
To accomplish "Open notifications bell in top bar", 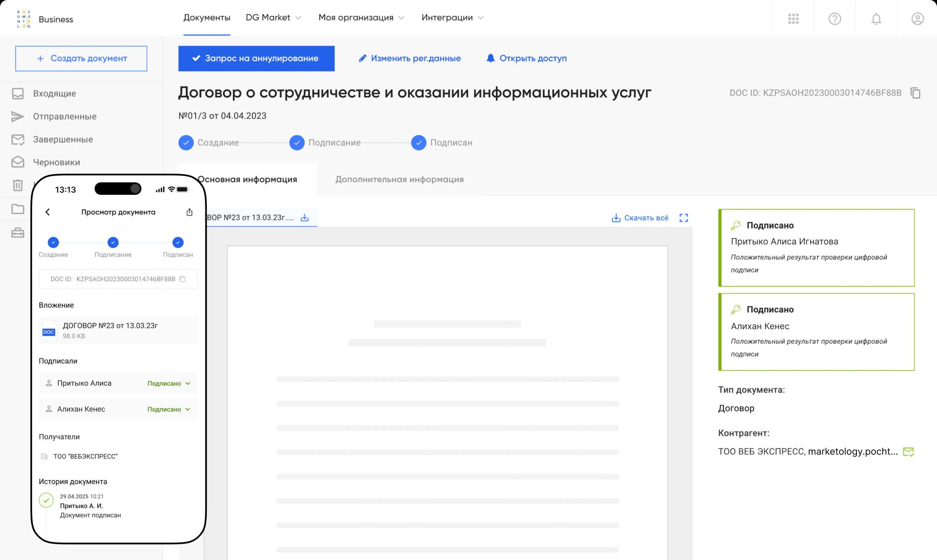I will tap(876, 19).
